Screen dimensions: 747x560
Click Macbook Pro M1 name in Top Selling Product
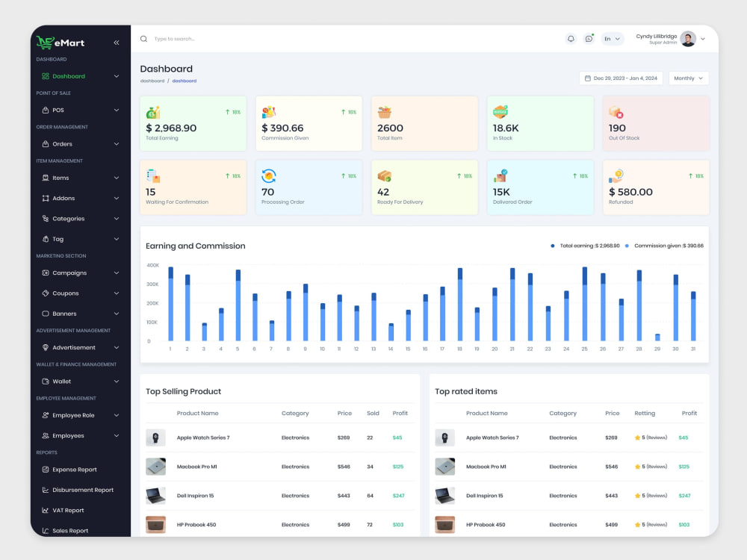196,467
